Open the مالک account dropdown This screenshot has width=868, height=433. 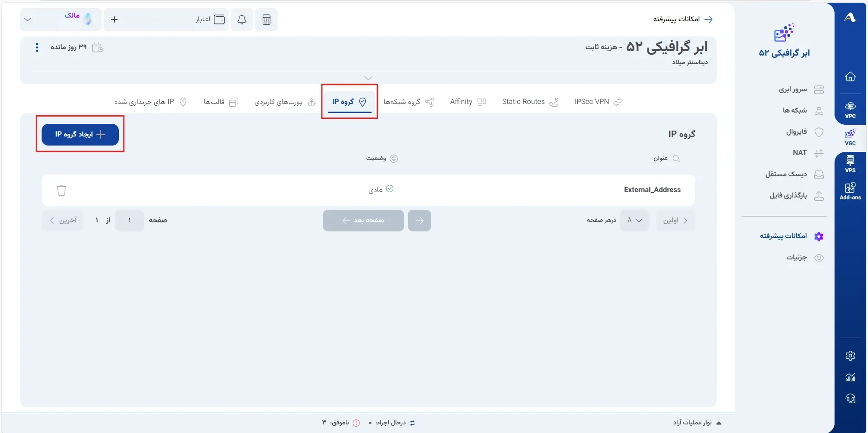click(60, 19)
